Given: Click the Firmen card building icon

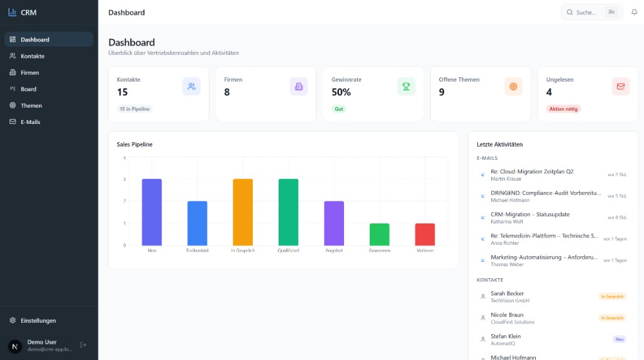Looking at the screenshot, I should (299, 87).
